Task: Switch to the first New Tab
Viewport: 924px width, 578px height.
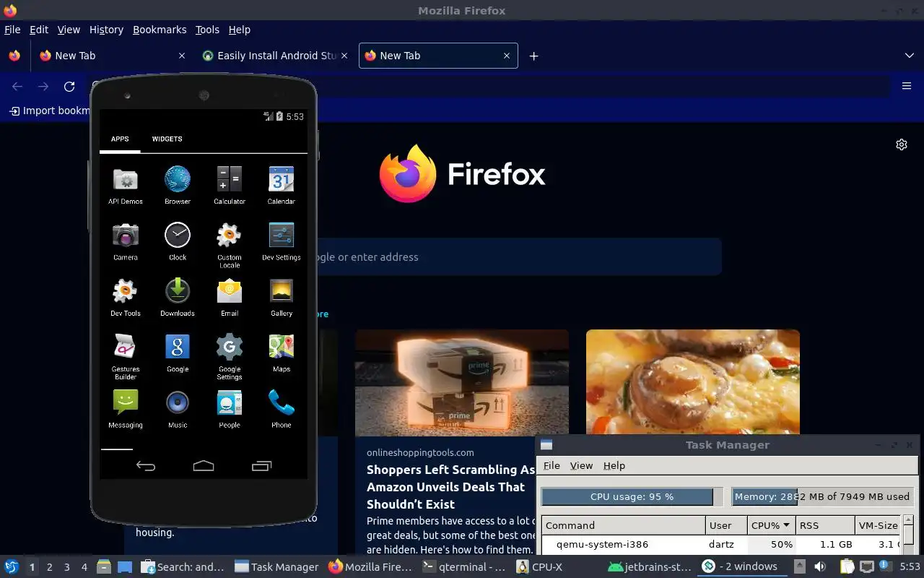Action: [112, 56]
